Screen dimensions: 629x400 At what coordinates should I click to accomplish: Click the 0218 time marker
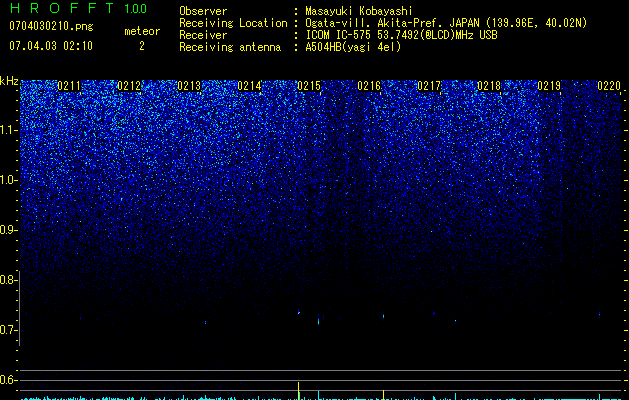pos(489,86)
